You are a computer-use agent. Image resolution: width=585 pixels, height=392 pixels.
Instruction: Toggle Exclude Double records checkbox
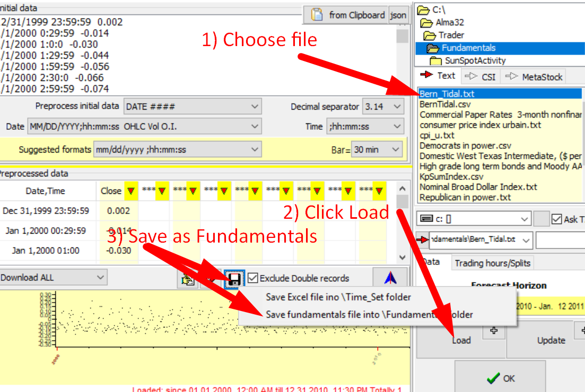click(x=254, y=278)
